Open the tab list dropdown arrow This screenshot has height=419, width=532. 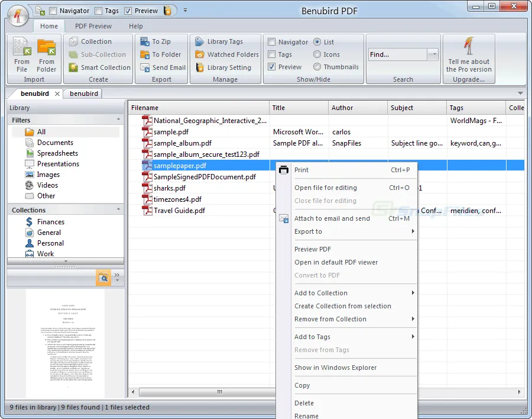click(520, 93)
